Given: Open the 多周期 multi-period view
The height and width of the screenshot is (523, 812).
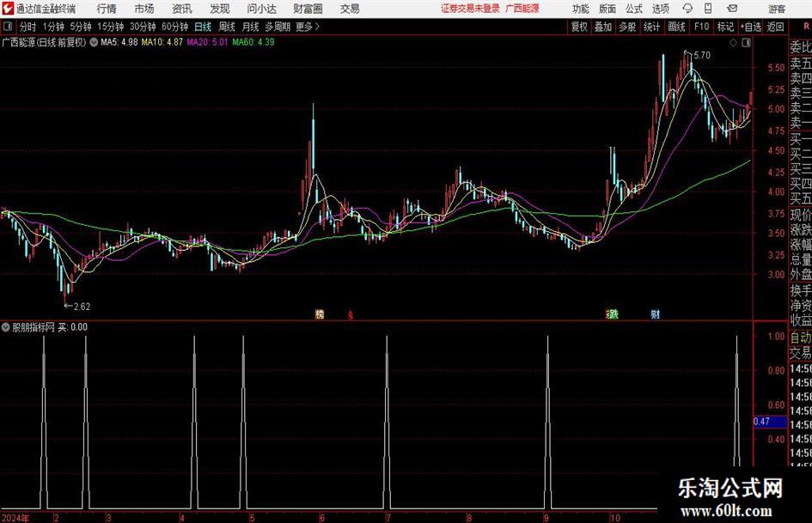Looking at the screenshot, I should (278, 27).
